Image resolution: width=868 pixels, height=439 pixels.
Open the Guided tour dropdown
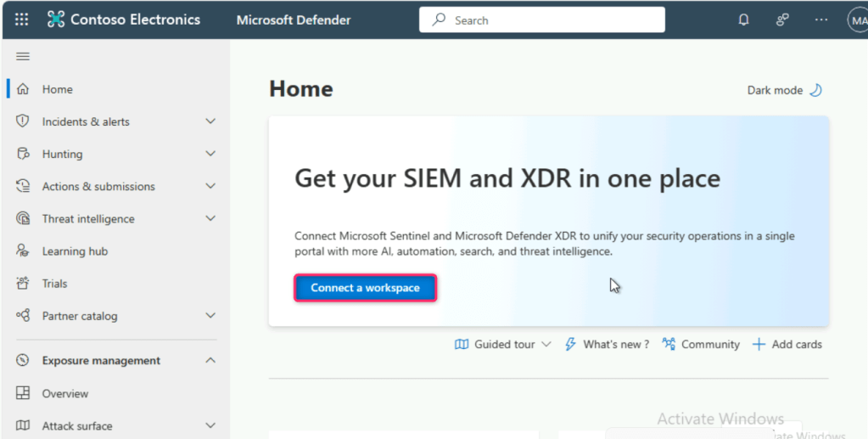[x=503, y=344]
